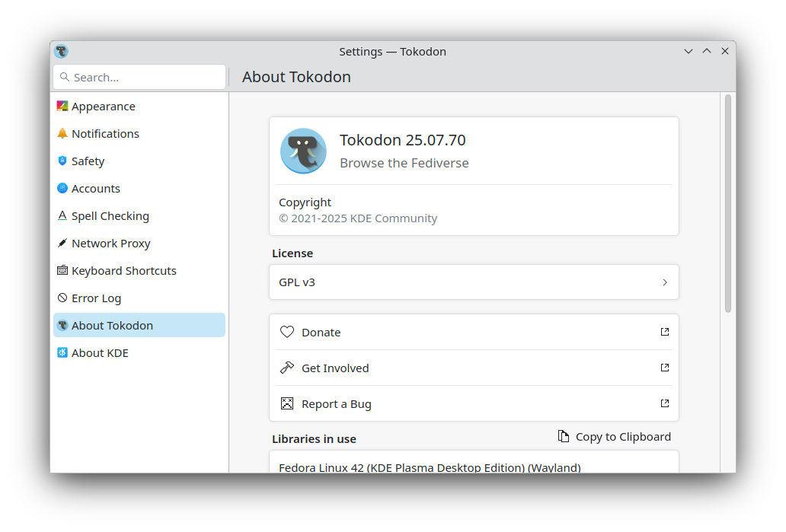Close the Settings window

tap(725, 51)
